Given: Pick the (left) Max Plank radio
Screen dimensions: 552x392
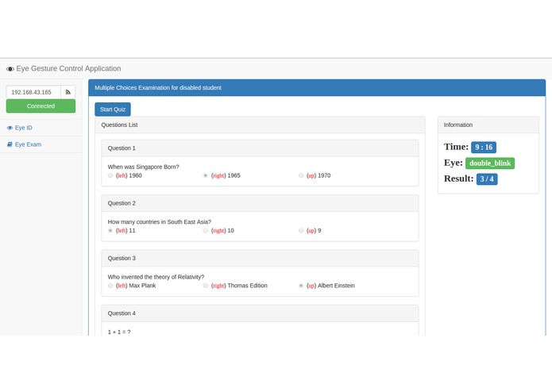Looking at the screenshot, I should [110, 286].
